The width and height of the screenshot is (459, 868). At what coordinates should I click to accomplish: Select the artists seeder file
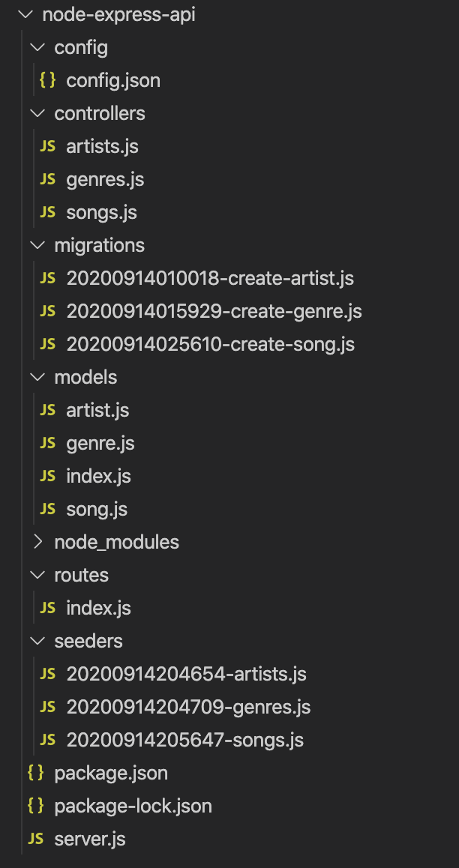185,674
